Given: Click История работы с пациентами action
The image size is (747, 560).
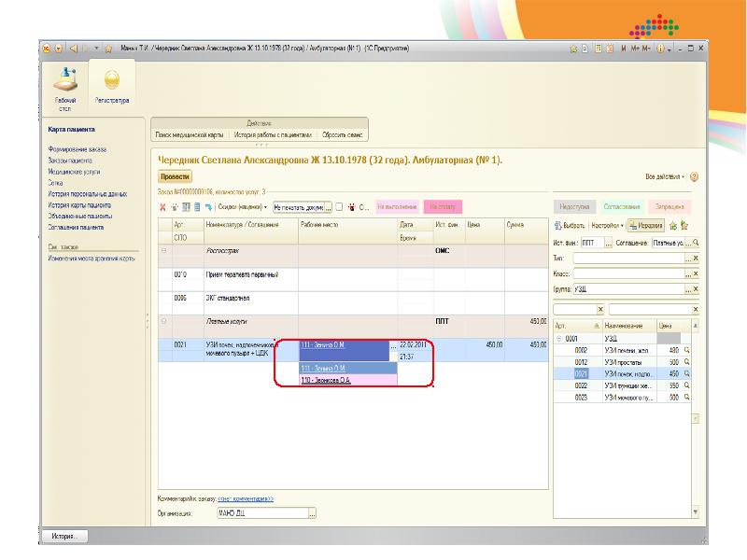Looking at the screenshot, I should coord(273,134).
